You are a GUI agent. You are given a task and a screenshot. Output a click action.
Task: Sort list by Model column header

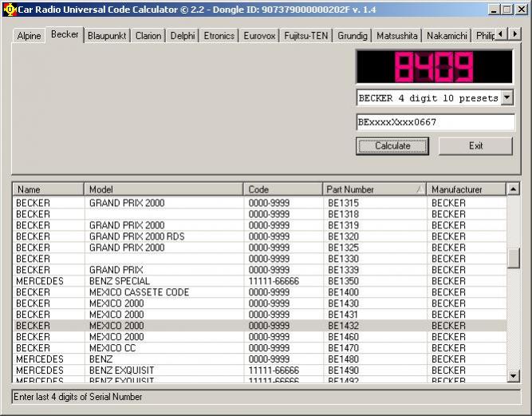point(163,189)
